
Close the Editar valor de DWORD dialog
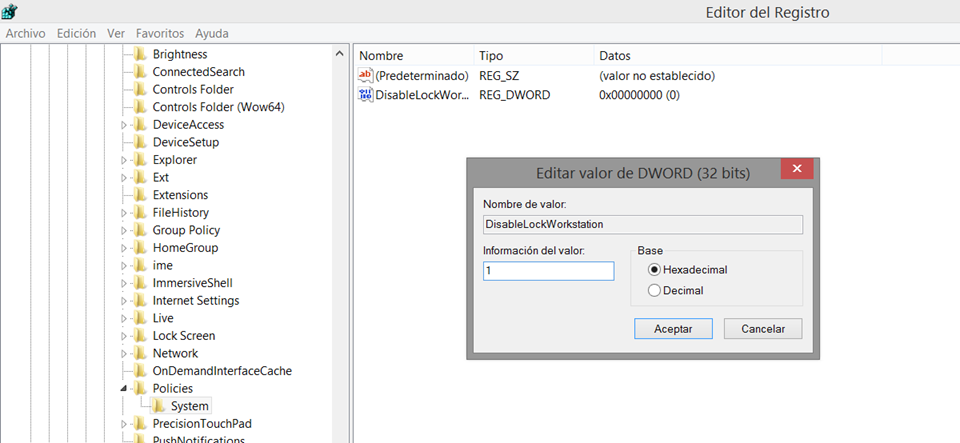click(x=797, y=169)
